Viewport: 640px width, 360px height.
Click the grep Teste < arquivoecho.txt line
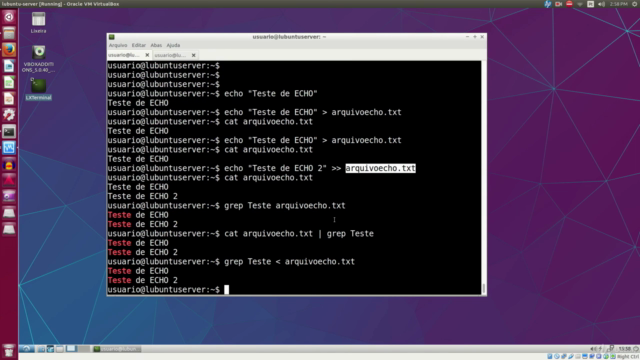[x=231, y=262]
